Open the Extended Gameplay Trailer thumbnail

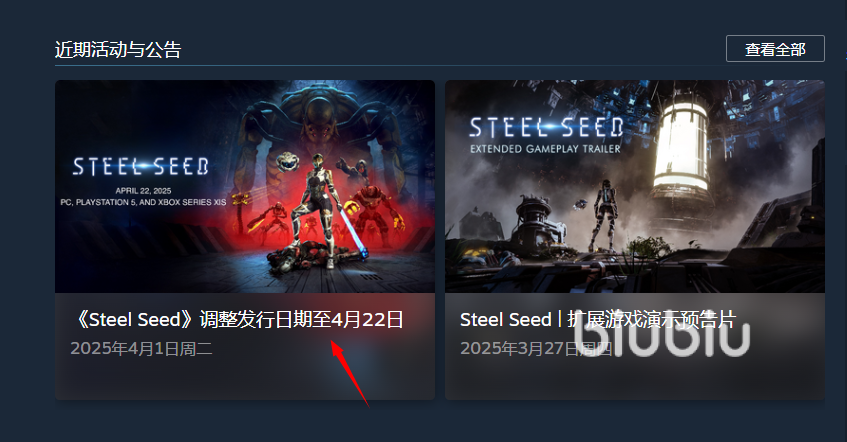[x=635, y=186]
